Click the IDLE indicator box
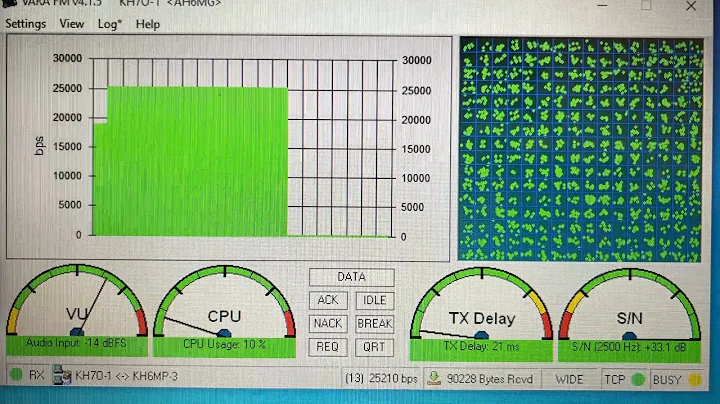This screenshot has width=720, height=404. tap(374, 300)
